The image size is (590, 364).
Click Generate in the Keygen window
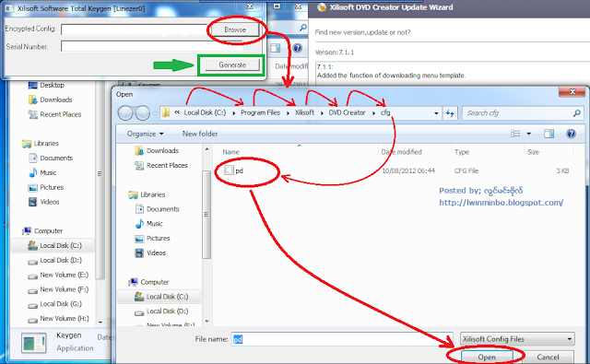coord(232,65)
